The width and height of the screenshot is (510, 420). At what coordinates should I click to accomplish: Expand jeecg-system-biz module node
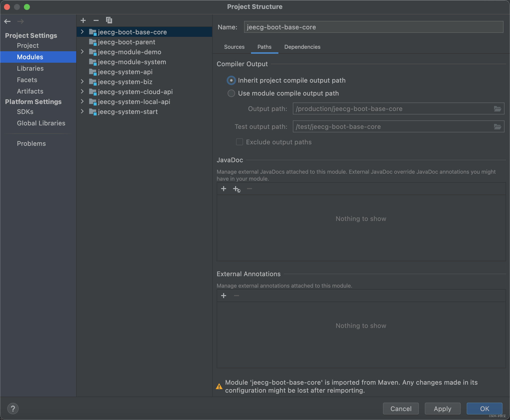click(x=82, y=82)
